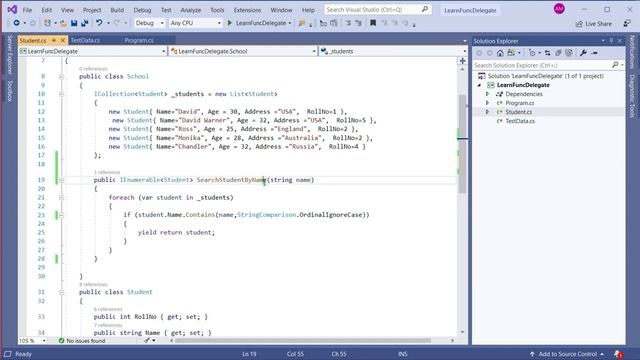Screen dimensions: 640x360
Task: Click the Collapse All icon in Solution Explorer
Action: [558, 53]
